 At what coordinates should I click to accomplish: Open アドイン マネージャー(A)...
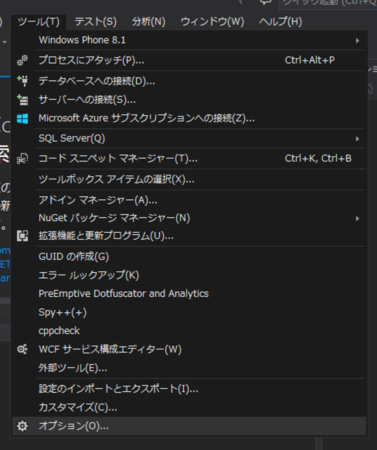click(x=189, y=200)
